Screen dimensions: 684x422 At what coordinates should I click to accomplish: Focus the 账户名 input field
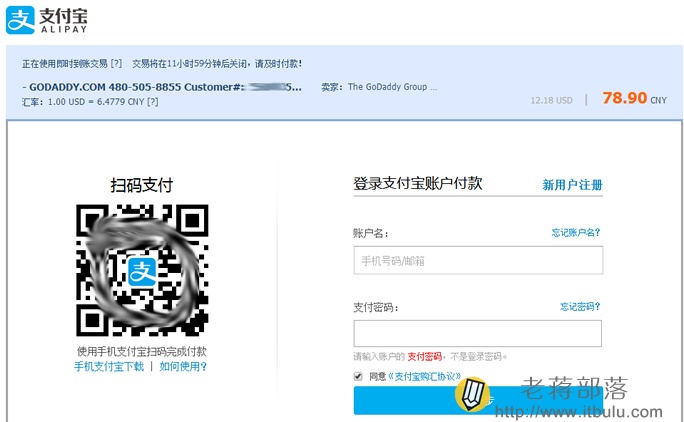478,261
